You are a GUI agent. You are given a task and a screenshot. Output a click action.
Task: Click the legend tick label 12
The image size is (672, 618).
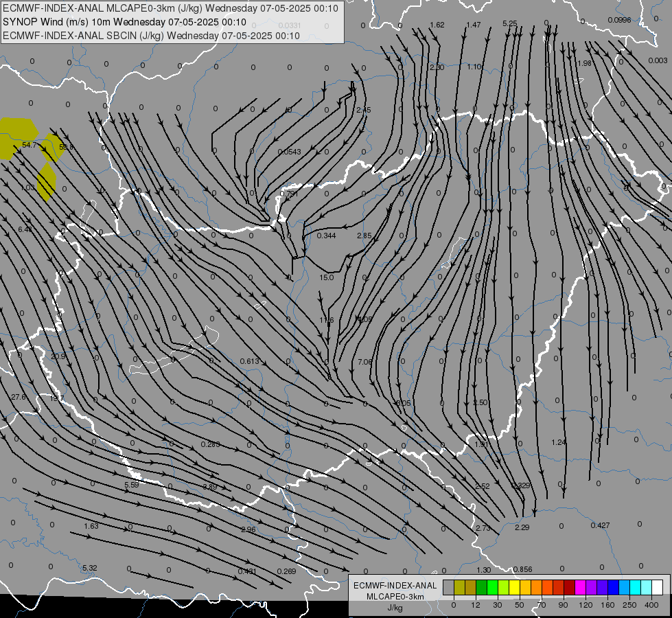pos(475,605)
